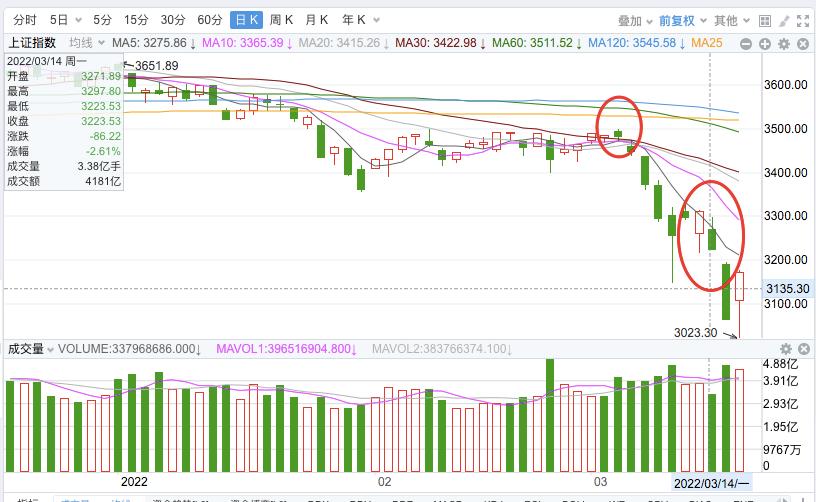The height and width of the screenshot is (502, 816).
Task: Click the 3400.00 price axis label
Action: [x=785, y=172]
